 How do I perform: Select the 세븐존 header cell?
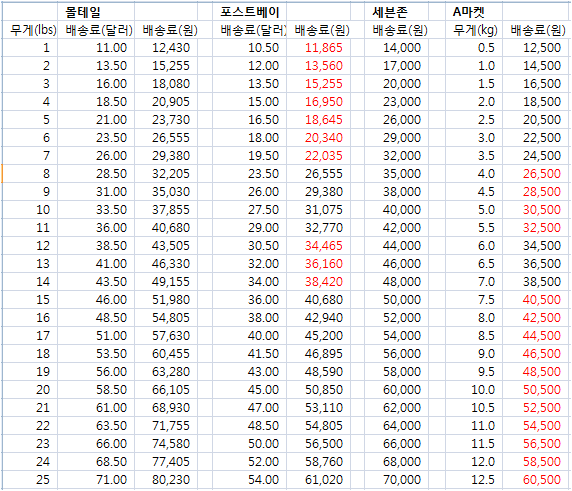[x=396, y=12]
